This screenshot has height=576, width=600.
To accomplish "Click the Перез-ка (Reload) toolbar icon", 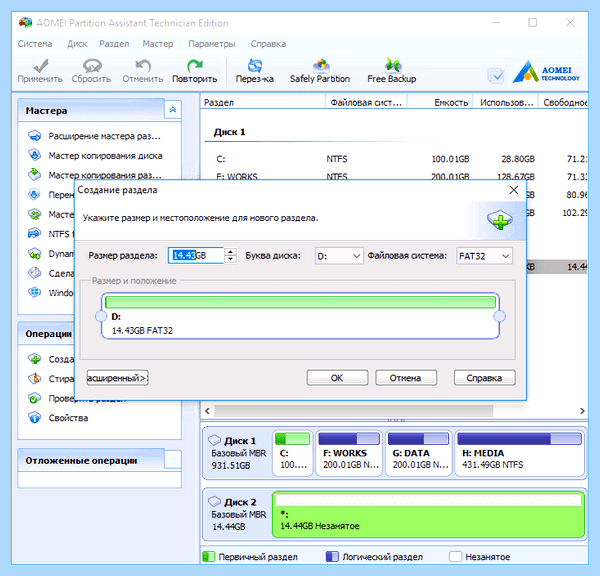I will click(255, 66).
